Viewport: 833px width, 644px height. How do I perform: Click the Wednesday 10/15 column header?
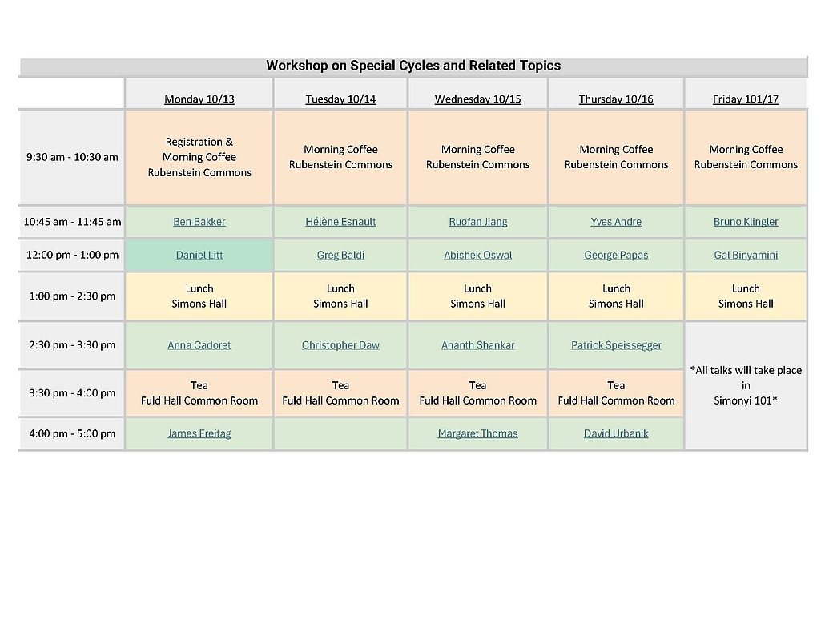point(477,99)
